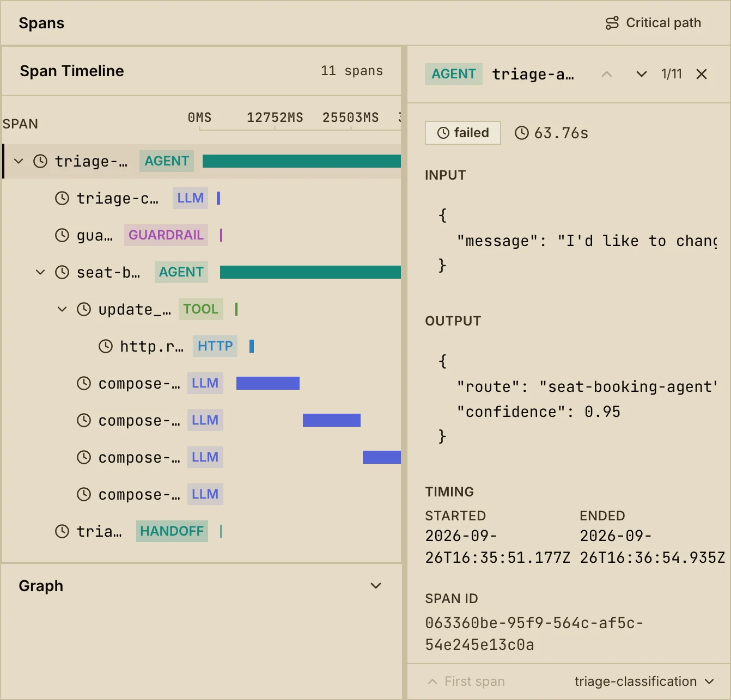Click the third compose LLM timeline bar
The height and width of the screenshot is (700, 731).
[382, 457]
